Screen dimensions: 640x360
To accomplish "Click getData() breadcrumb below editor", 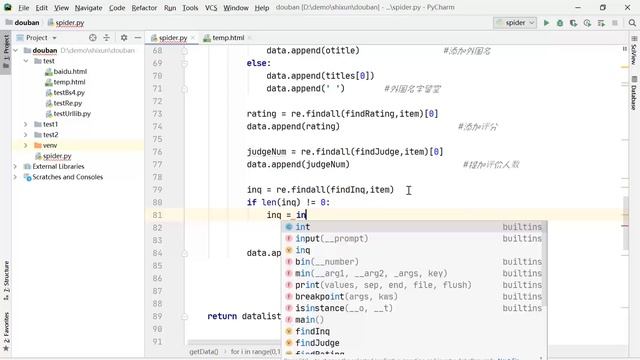I will pos(204,351).
